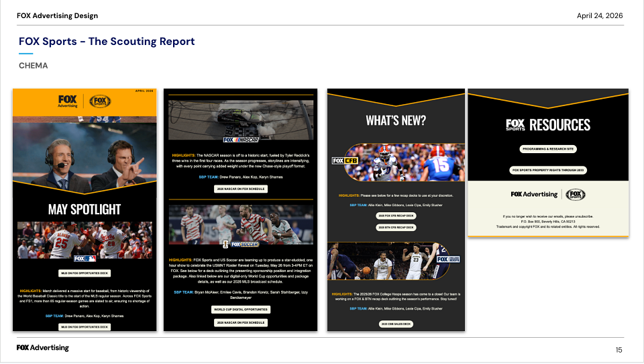Click CFB highlights line 'Please see below'
This screenshot has width=644, height=364.
point(396,196)
